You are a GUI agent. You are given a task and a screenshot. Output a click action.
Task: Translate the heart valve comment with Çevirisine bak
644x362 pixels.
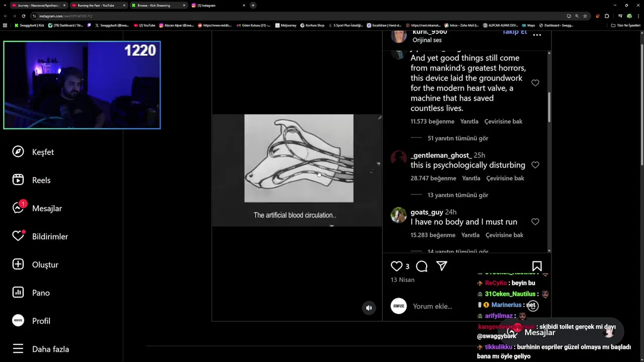(x=503, y=121)
